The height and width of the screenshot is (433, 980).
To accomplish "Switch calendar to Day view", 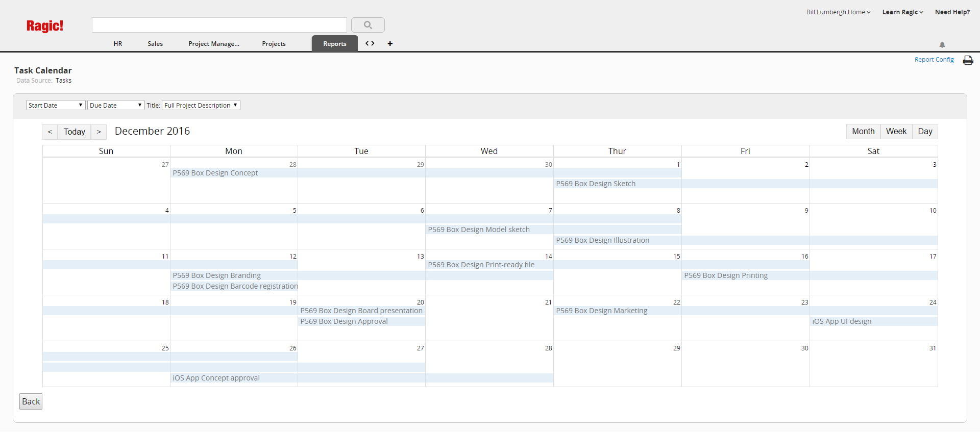I will pyautogui.click(x=925, y=132).
